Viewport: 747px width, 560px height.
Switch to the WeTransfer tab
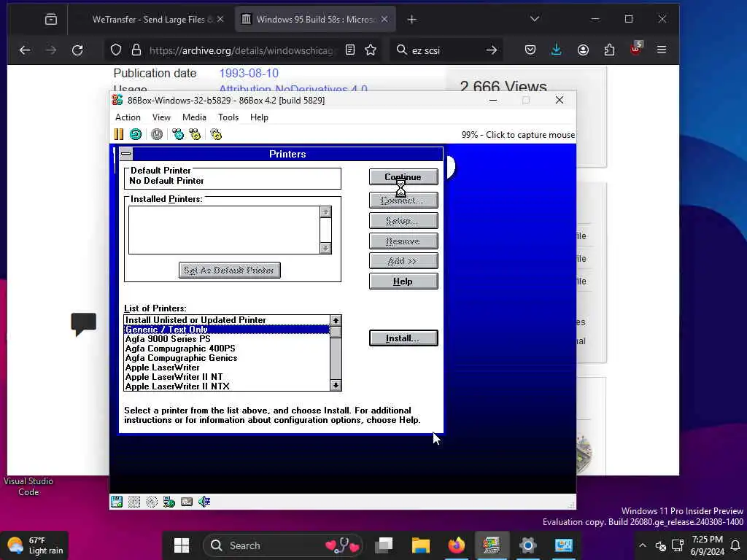click(x=152, y=19)
